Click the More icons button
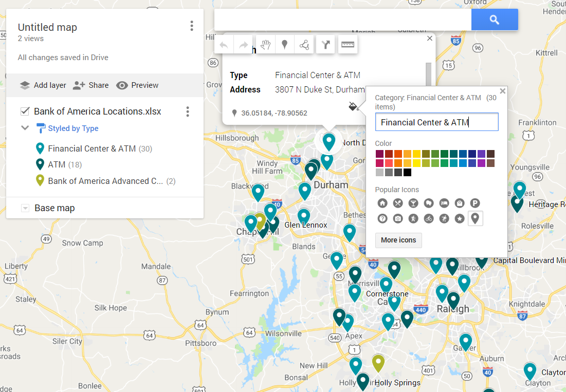Screen dimensions: 566x392 point(398,240)
